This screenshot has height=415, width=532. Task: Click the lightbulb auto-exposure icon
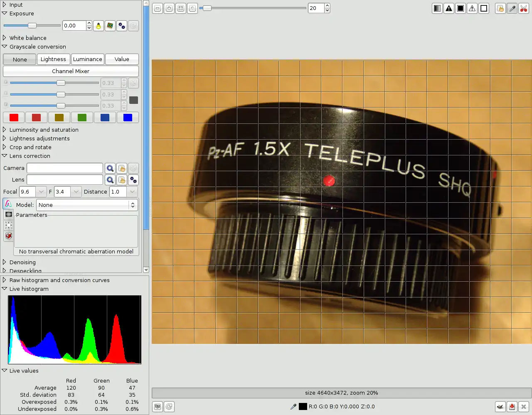click(99, 26)
